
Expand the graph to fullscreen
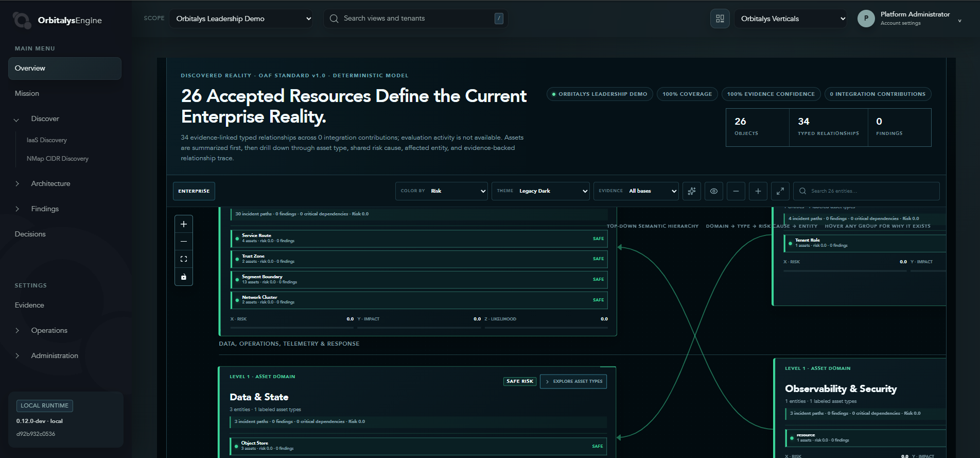pos(780,191)
